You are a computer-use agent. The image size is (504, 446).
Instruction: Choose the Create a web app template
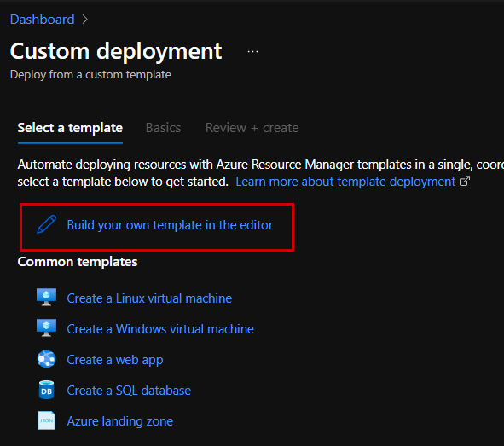(x=115, y=360)
